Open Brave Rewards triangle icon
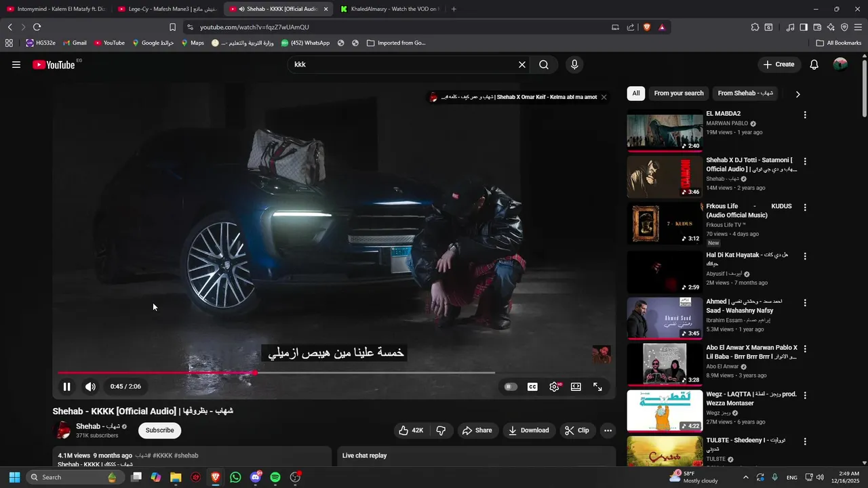Viewport: 868px width, 488px height. 662,27
